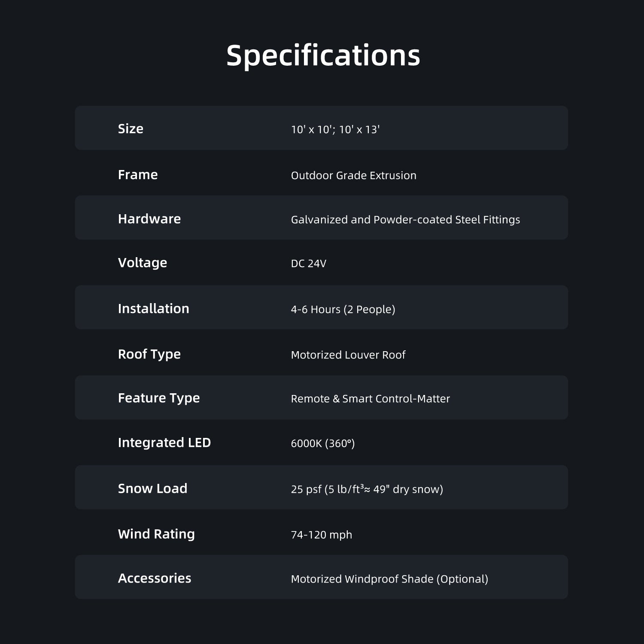Select the DC 24V value

(x=308, y=264)
